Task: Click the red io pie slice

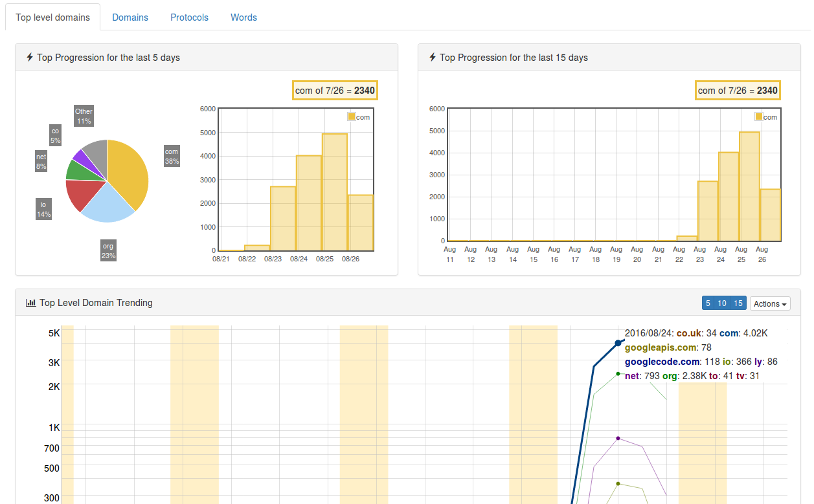Action: (81, 194)
